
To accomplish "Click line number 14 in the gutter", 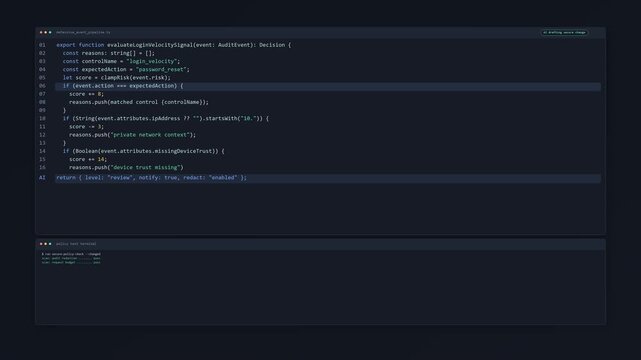I will point(42,151).
